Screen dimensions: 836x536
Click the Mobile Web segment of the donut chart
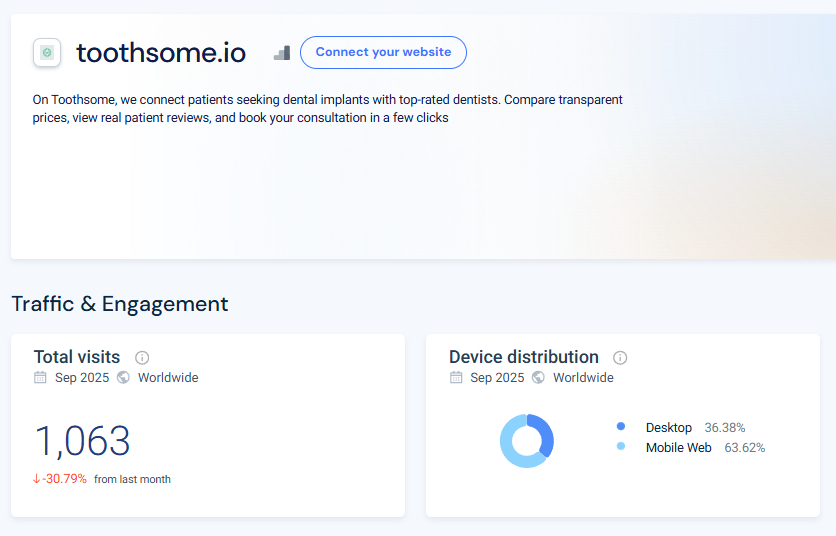coord(510,447)
